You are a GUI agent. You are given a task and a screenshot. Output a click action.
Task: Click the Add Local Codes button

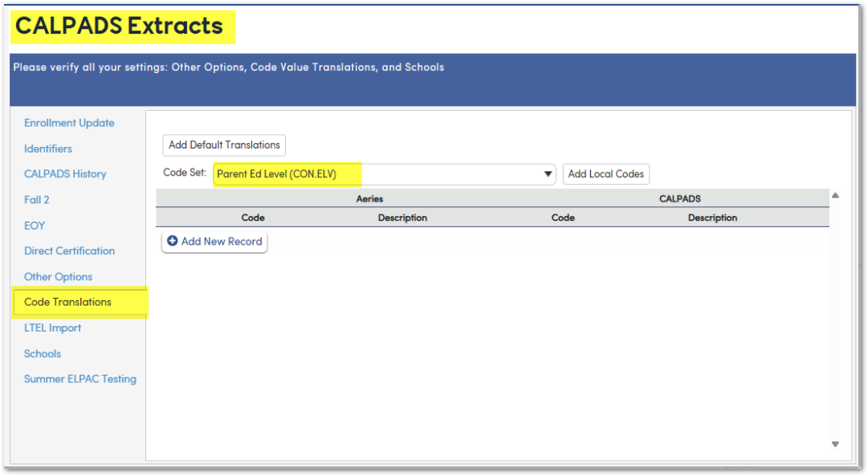pyautogui.click(x=606, y=174)
